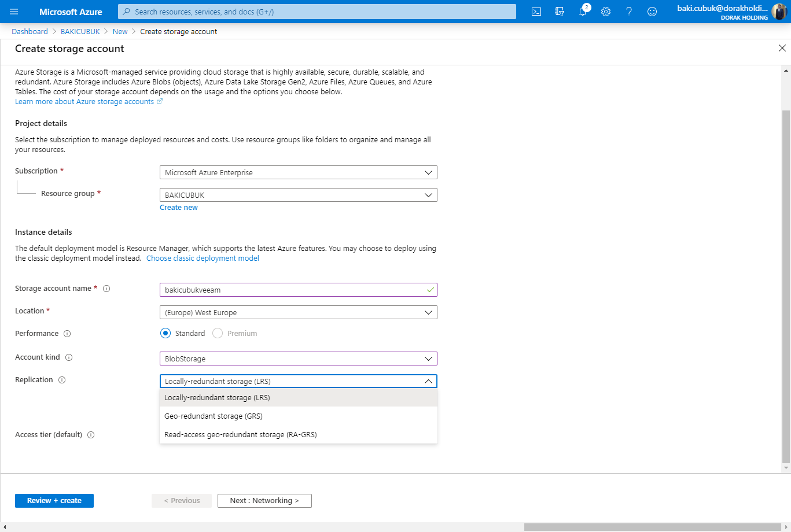
Task: Go to Dashboard breadcrumb
Action: [30, 32]
